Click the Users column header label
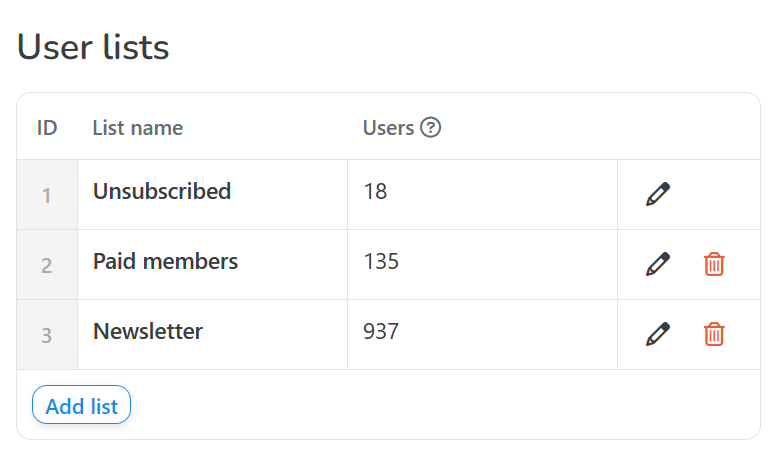Screen dimensions: 776x452 [388, 128]
